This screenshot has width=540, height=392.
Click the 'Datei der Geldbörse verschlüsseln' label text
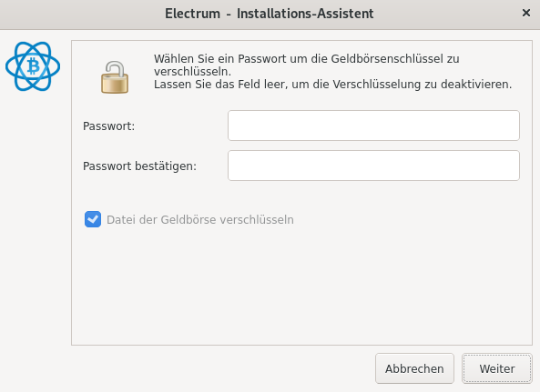point(200,220)
